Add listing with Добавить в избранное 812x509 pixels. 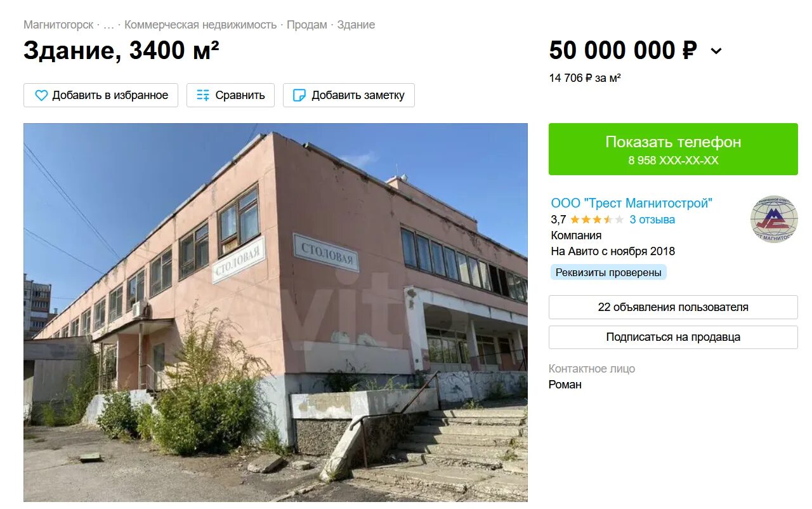point(101,95)
